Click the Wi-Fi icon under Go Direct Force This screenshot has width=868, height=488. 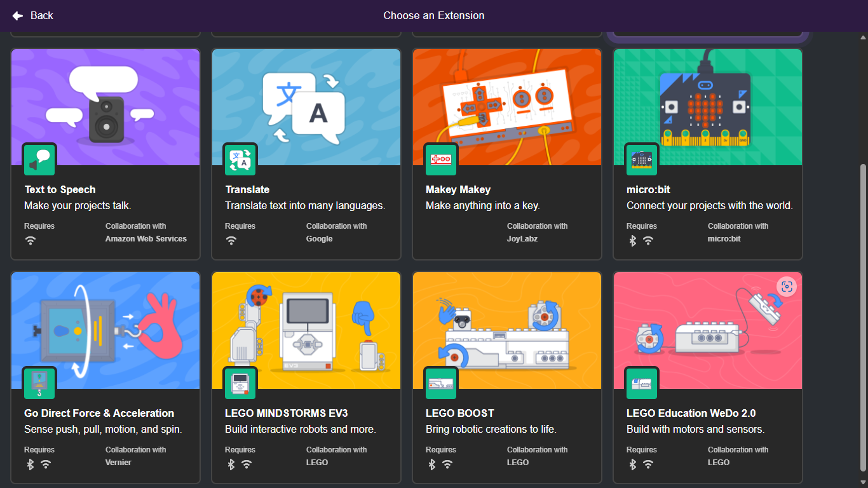(x=46, y=464)
